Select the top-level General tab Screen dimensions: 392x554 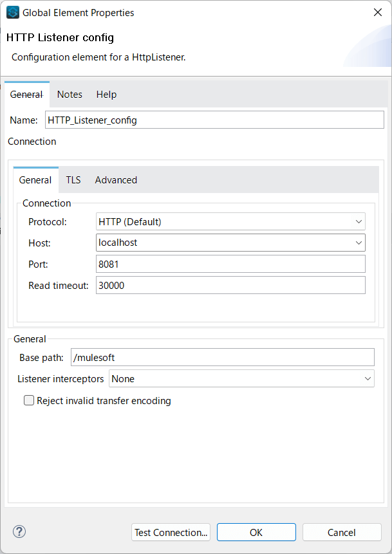26,95
